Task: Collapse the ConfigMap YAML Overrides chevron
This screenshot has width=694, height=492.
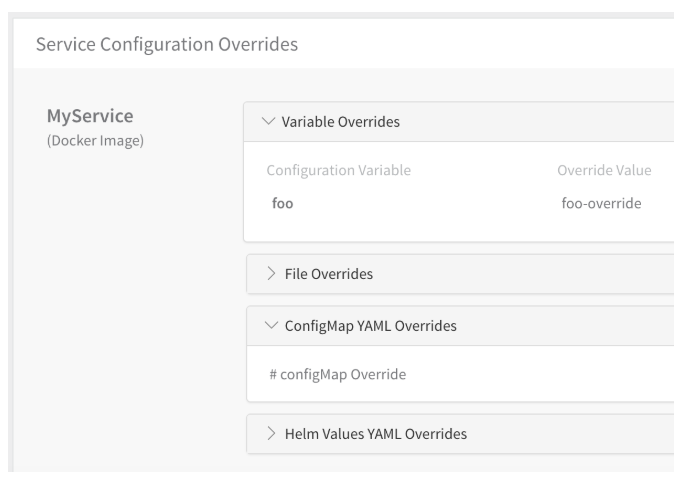Action: (271, 325)
